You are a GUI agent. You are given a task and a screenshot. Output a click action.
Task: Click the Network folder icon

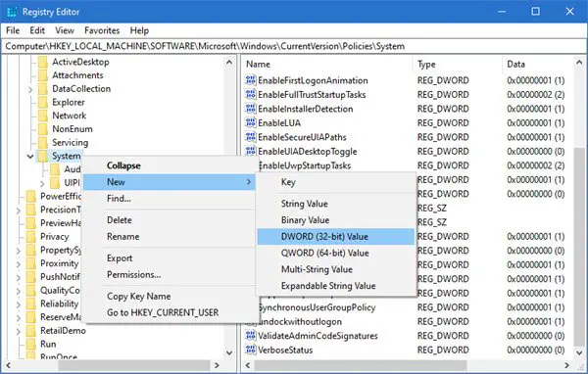tap(43, 116)
